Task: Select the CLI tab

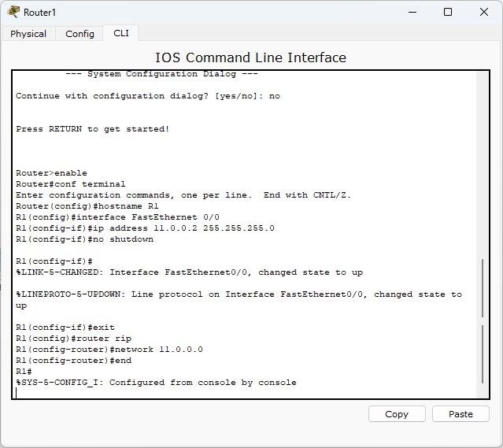Action: pos(121,33)
